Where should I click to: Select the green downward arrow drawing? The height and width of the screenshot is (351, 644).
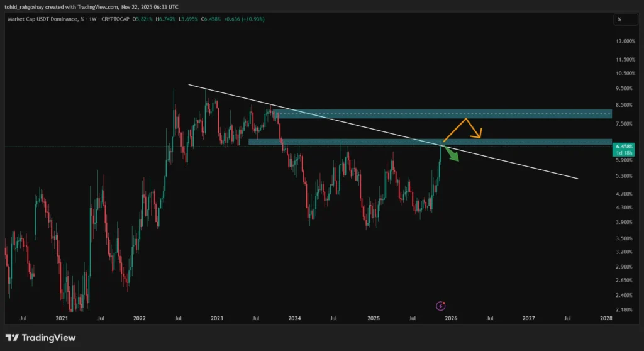(452, 154)
